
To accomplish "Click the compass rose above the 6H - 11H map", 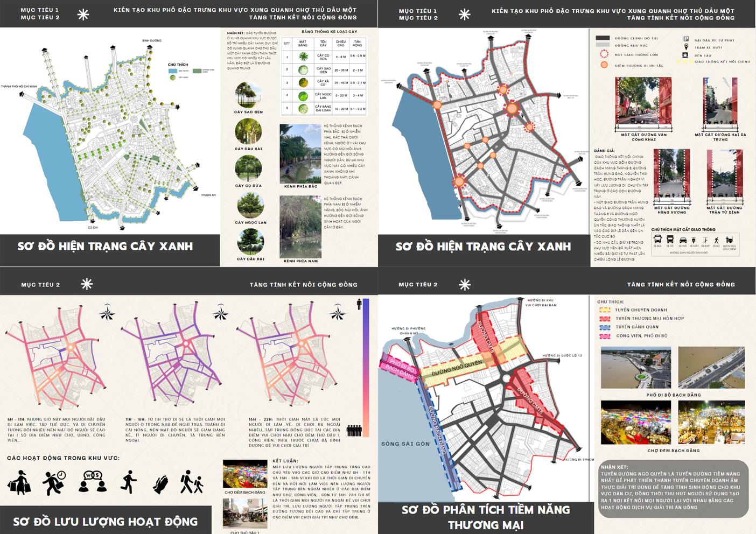I will pos(108,312).
